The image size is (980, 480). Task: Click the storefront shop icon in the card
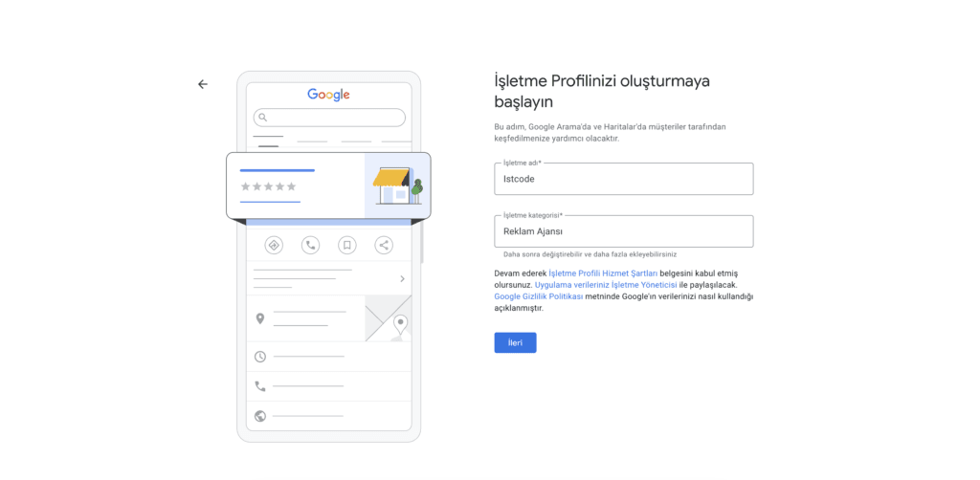point(397,185)
